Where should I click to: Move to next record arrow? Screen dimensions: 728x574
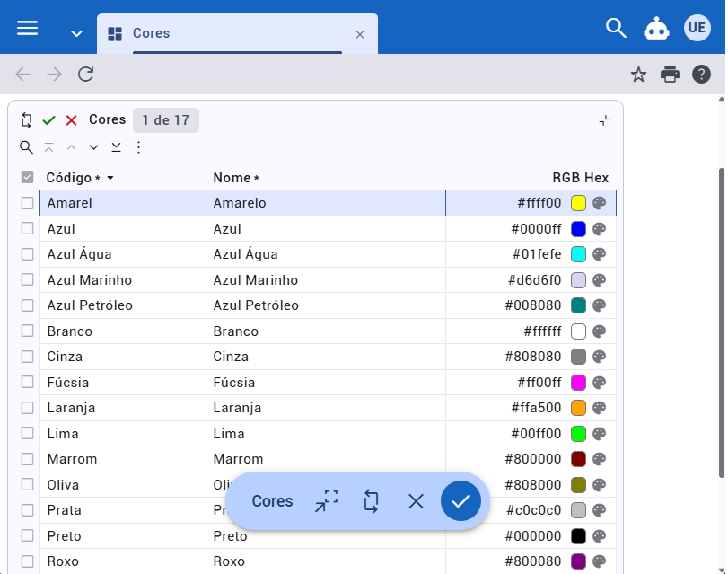[x=93, y=147]
